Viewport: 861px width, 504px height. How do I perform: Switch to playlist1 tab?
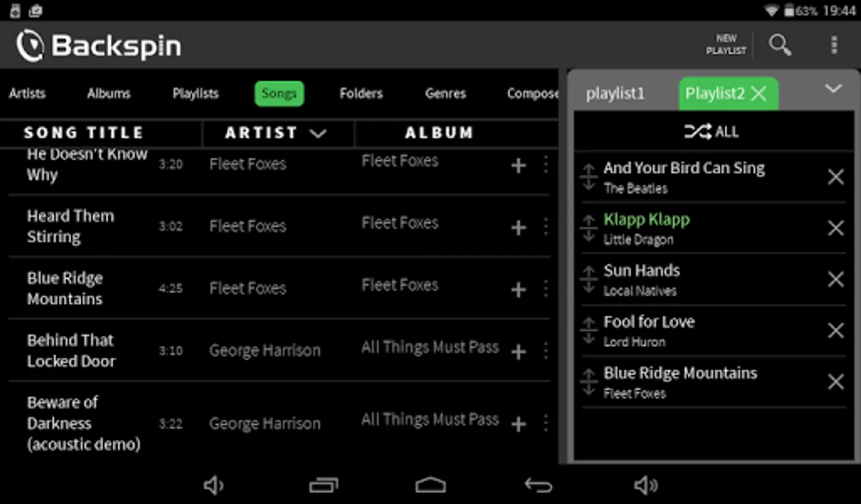click(615, 94)
